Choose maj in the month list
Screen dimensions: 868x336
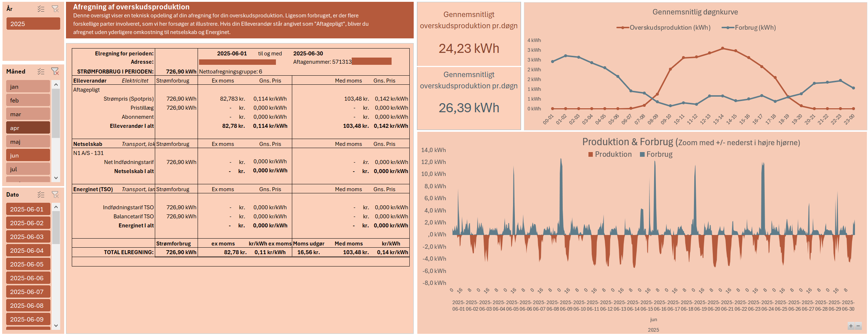(28, 142)
